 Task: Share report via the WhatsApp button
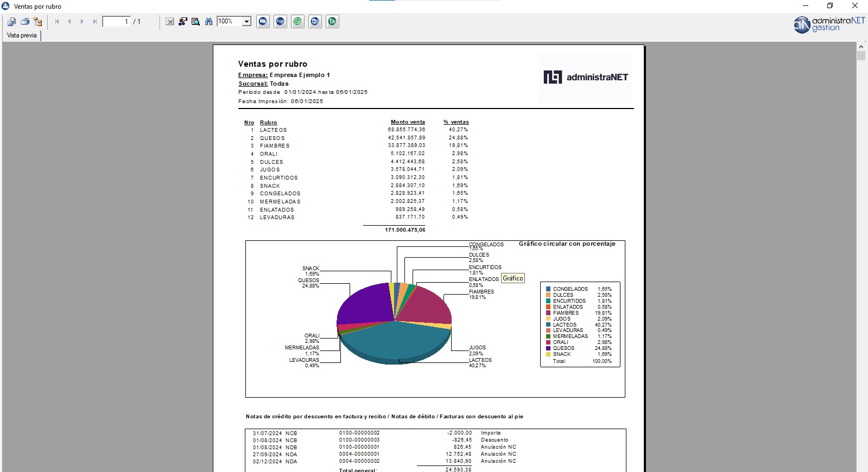(x=298, y=22)
